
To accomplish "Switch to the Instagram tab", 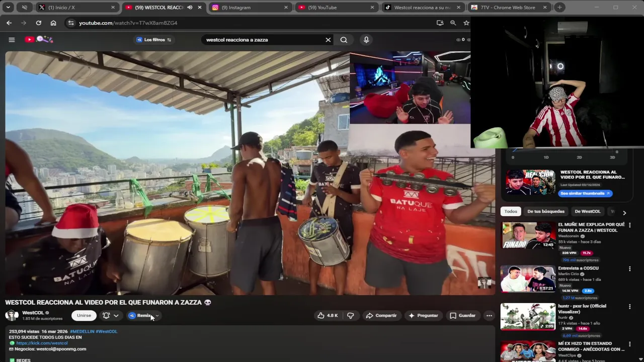I will pyautogui.click(x=250, y=8).
